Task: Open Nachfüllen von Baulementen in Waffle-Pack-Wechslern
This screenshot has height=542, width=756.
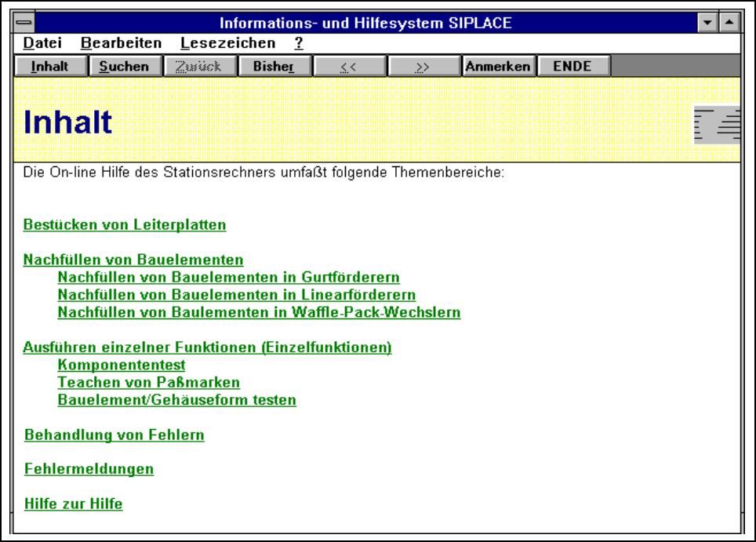Action: pos(259,312)
